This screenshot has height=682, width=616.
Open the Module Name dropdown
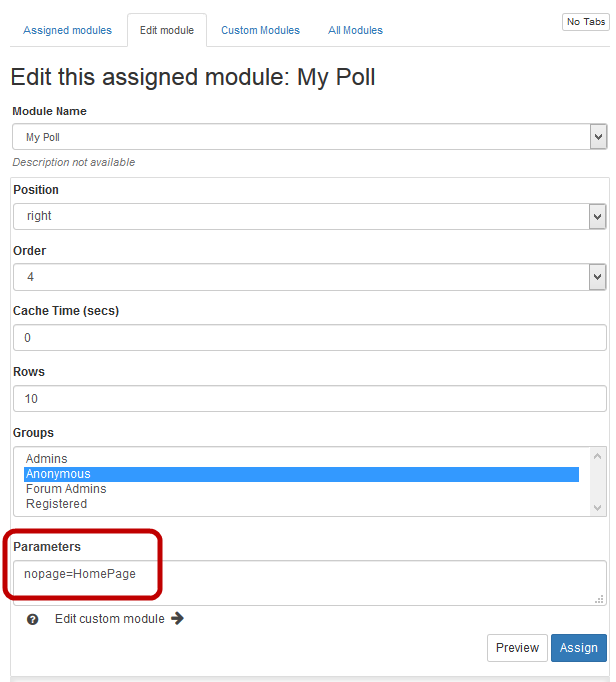(309, 137)
